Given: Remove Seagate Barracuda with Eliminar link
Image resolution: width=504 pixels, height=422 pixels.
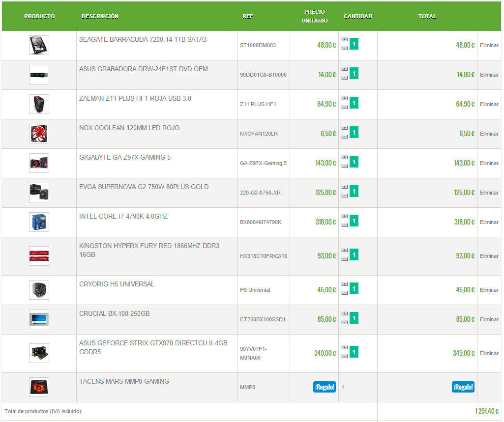Looking at the screenshot, I should [x=489, y=45].
